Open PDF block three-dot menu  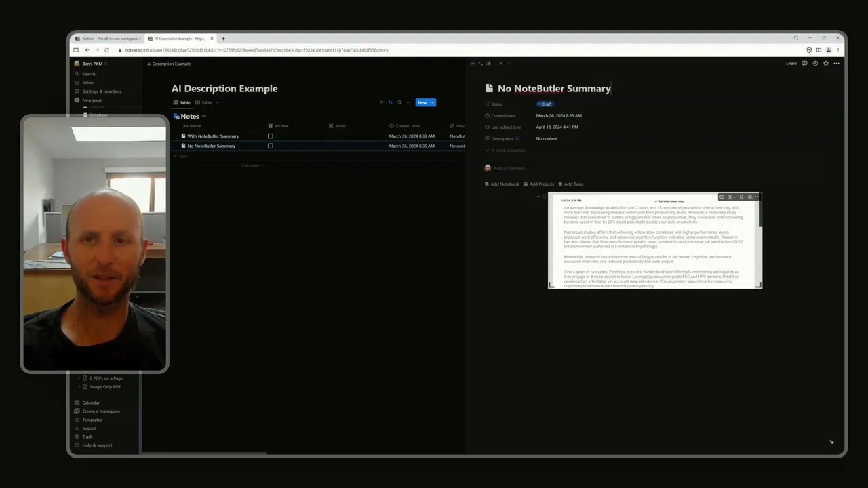pos(757,197)
